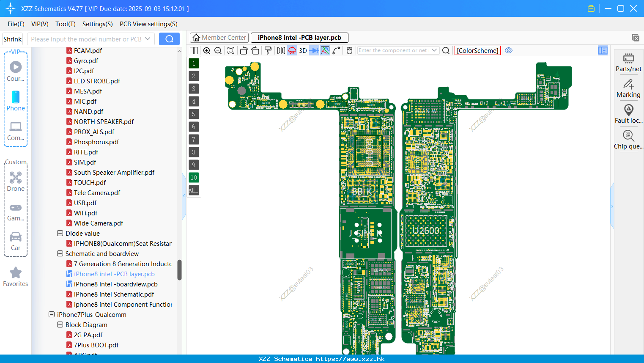
Task: Click the Shrink button
Action: tap(12, 39)
